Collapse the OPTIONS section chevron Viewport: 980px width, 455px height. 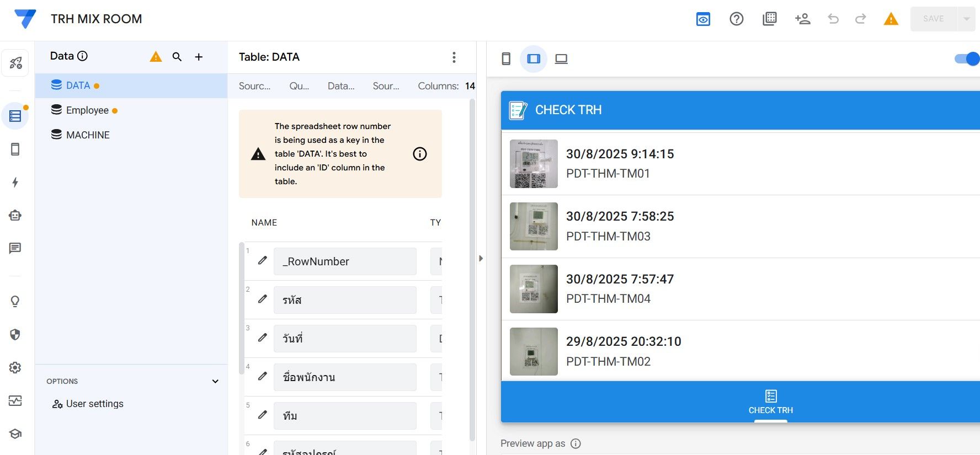pos(215,381)
